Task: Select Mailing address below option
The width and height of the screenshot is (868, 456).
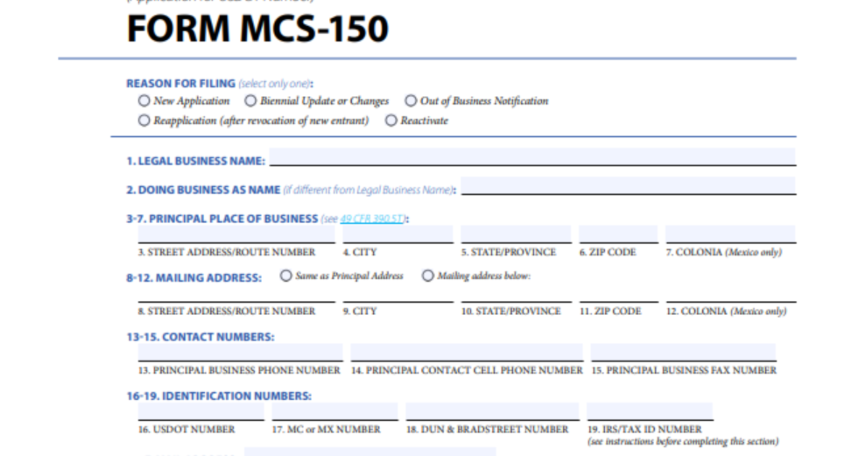Action: [428, 276]
